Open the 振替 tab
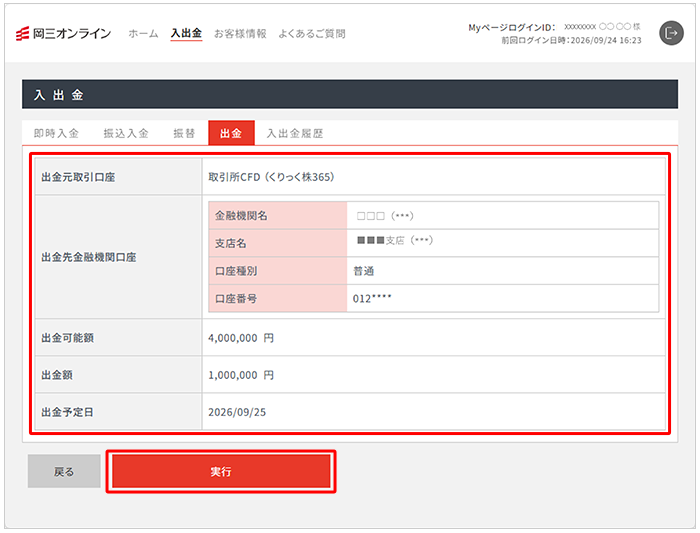The height and width of the screenshot is (533, 700). (184, 133)
